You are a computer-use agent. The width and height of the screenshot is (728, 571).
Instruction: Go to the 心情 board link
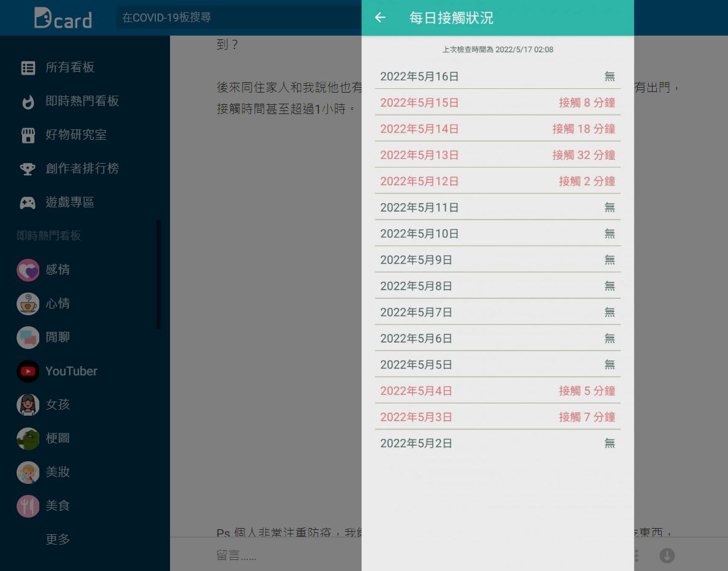(58, 304)
